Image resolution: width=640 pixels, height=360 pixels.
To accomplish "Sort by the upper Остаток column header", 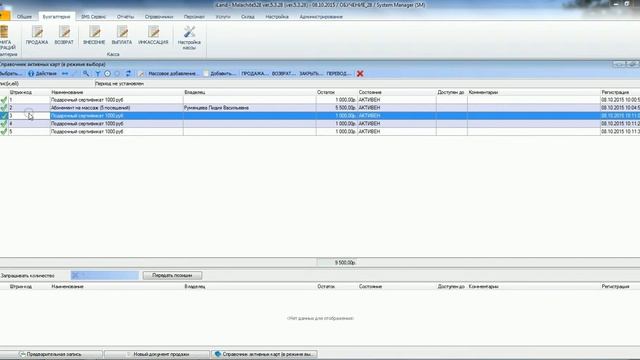I will point(337,92).
